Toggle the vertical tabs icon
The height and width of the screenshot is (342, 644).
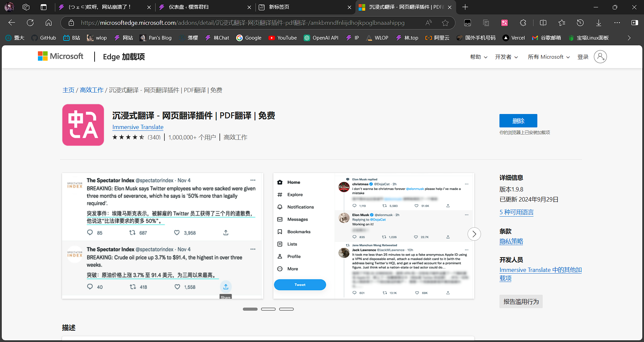(44, 7)
